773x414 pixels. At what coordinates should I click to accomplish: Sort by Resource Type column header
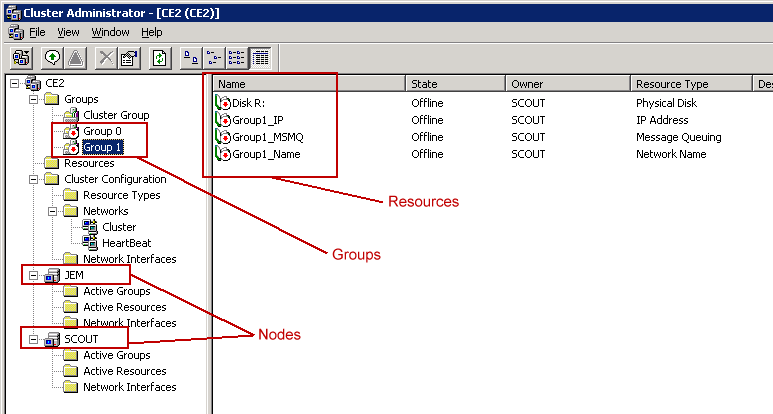pyautogui.click(x=690, y=84)
